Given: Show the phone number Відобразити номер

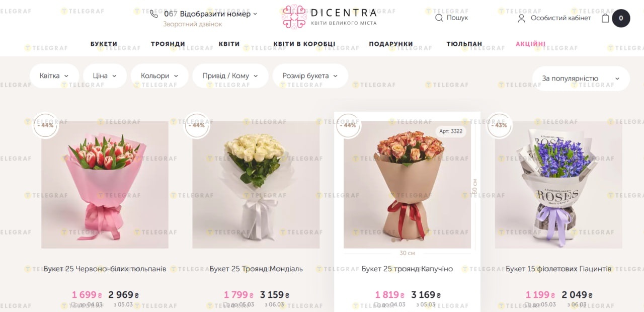Looking at the screenshot, I should click(x=215, y=14).
